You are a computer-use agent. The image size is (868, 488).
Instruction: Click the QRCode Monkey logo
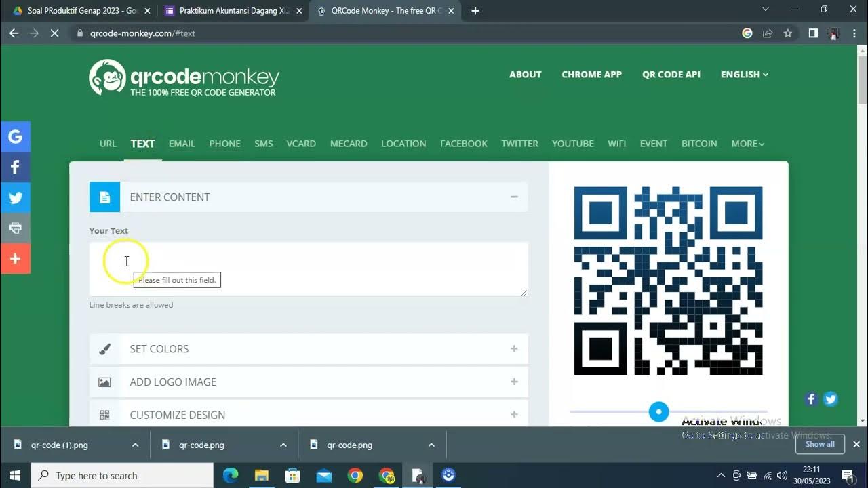tap(184, 77)
